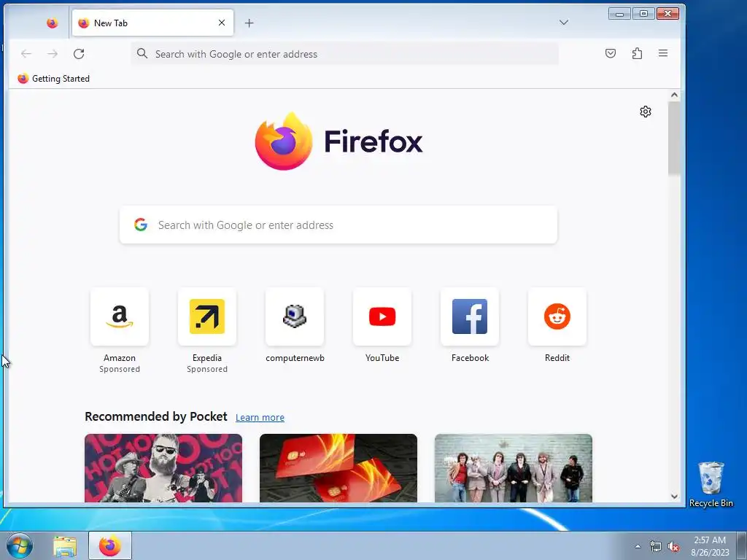Click the scrollbar down arrow
747x560 pixels.
(674, 496)
